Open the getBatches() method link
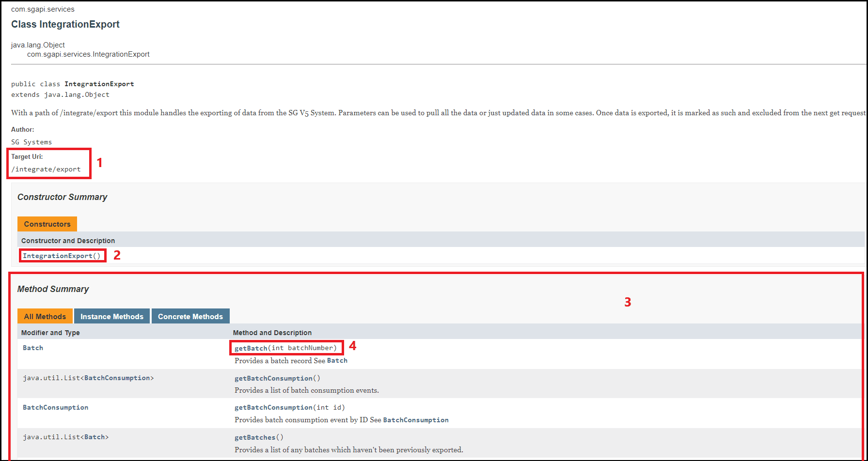This screenshot has height=461, width=868. [255, 437]
